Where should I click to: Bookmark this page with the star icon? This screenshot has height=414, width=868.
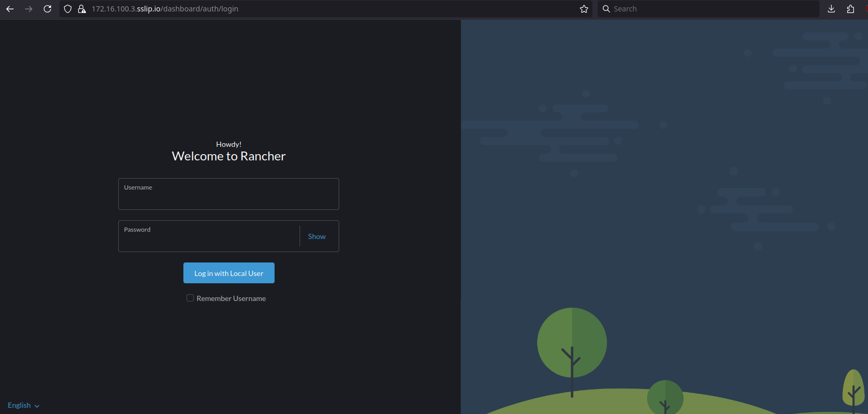584,9
